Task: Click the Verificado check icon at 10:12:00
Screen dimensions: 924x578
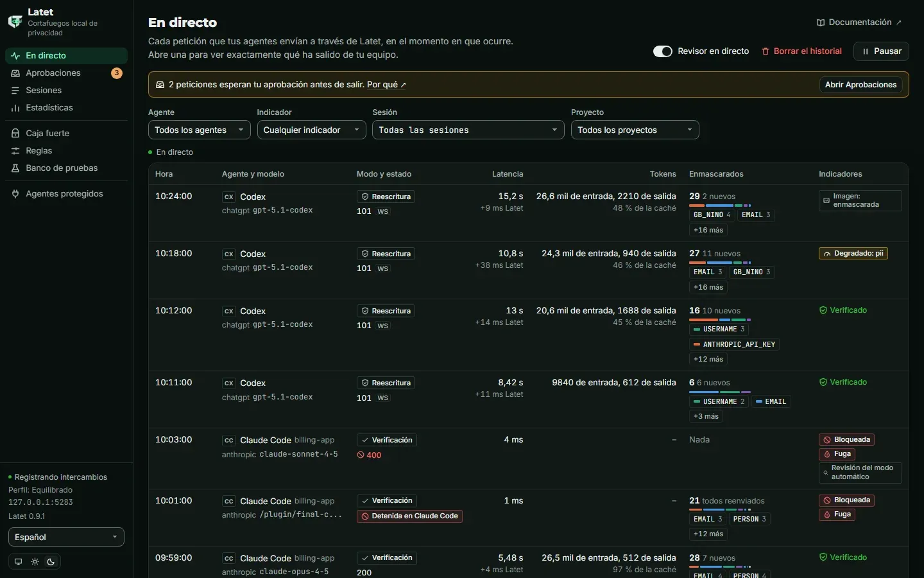Action: 823,310
